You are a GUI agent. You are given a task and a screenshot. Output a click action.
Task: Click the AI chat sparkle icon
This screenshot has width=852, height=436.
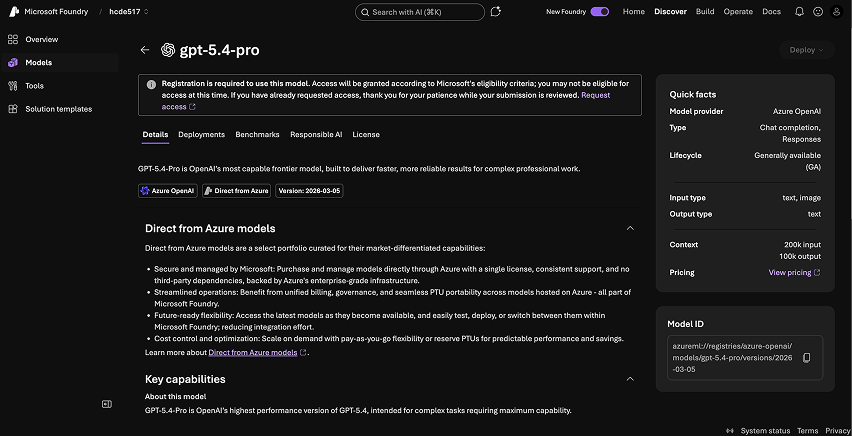[x=497, y=12]
